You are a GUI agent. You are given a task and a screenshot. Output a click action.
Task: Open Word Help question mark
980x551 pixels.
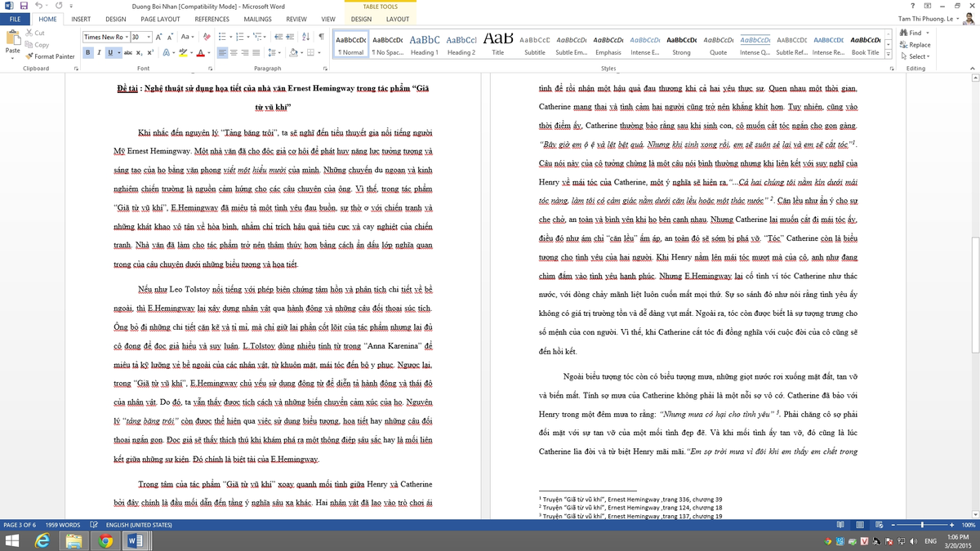[915, 6]
